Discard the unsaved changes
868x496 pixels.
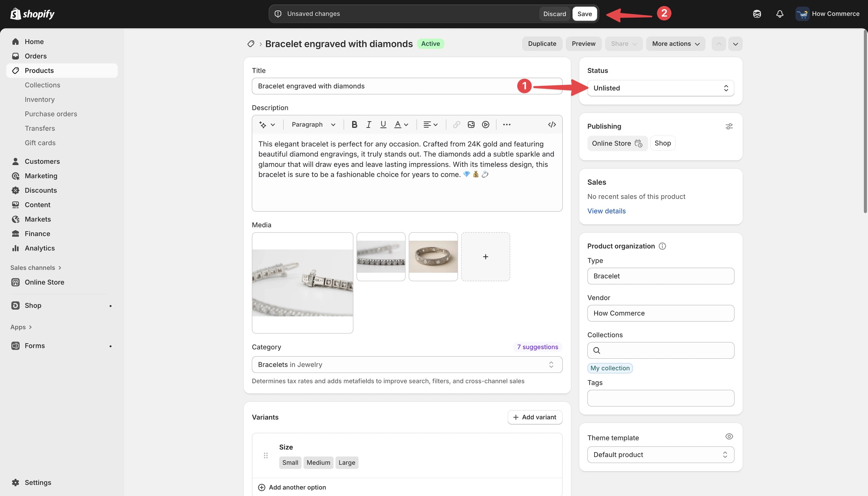(554, 14)
